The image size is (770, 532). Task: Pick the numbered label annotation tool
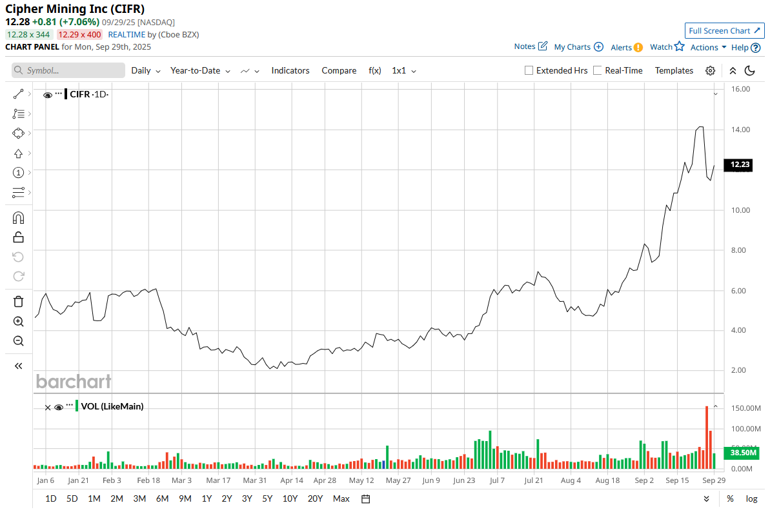pos(18,173)
